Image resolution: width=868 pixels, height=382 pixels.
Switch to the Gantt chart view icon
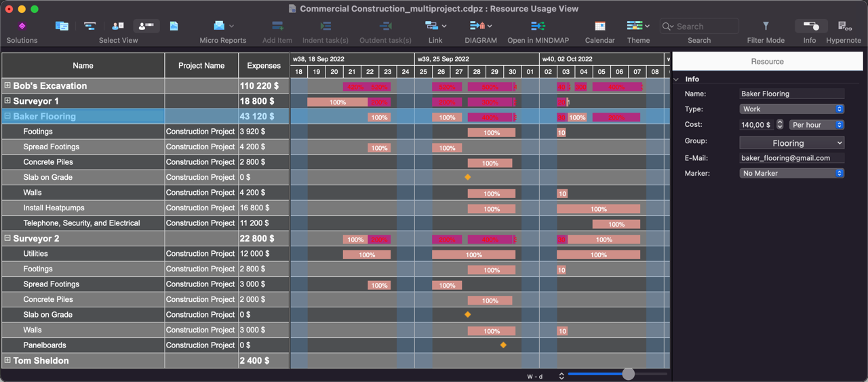90,26
